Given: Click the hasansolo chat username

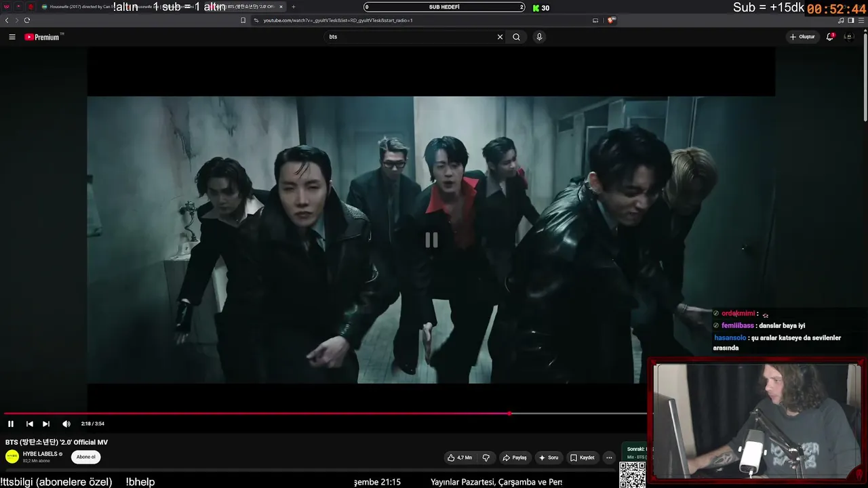Looking at the screenshot, I should pyautogui.click(x=730, y=338).
